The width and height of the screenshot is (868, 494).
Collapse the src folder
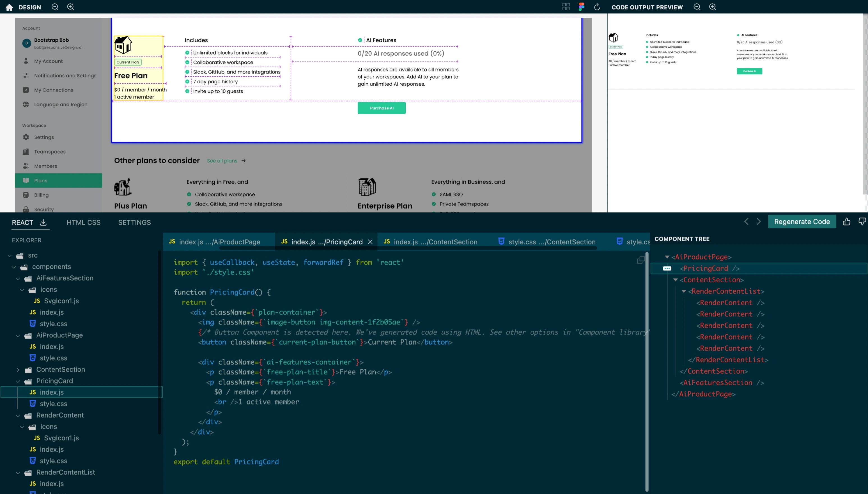[x=10, y=255]
